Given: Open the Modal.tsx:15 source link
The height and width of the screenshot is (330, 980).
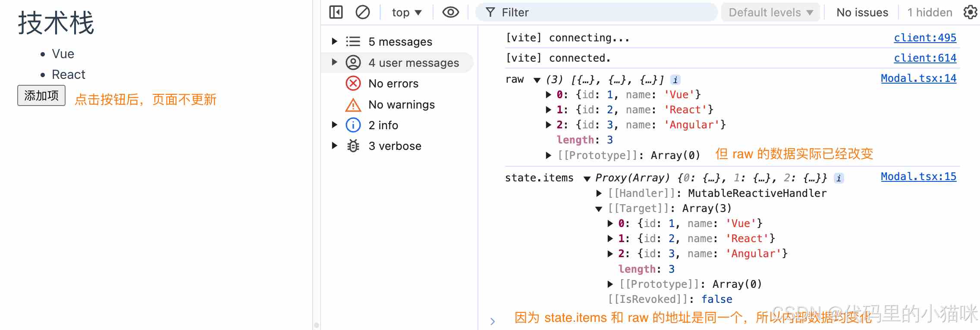Looking at the screenshot, I should point(918,177).
